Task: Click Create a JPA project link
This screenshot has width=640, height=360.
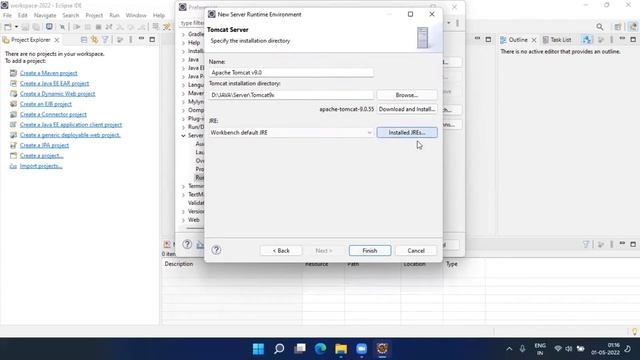Action: pyautogui.click(x=44, y=145)
